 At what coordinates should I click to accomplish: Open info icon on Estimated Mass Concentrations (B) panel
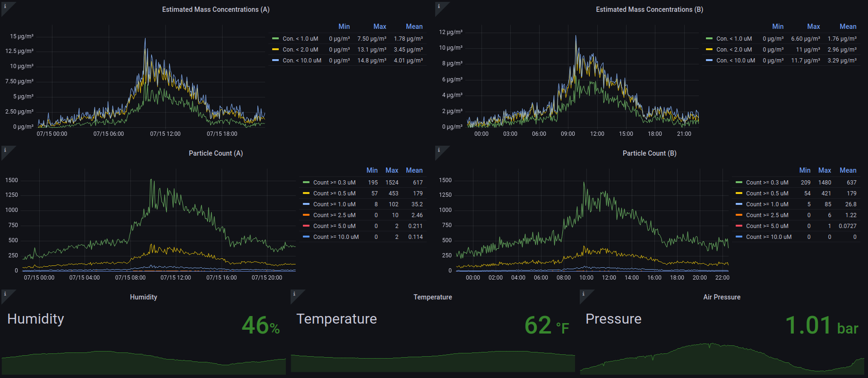coord(439,6)
